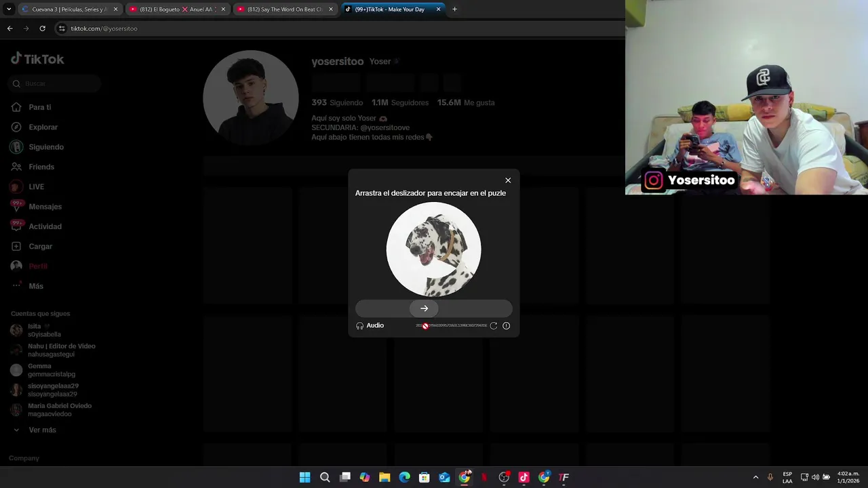Open File Explorer from taskbar
868x488 pixels.
(384, 477)
